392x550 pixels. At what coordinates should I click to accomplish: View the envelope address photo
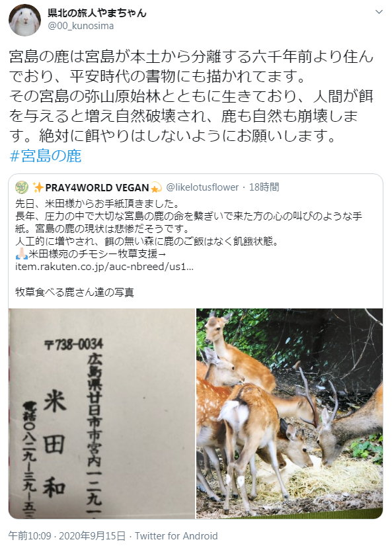pos(102,414)
